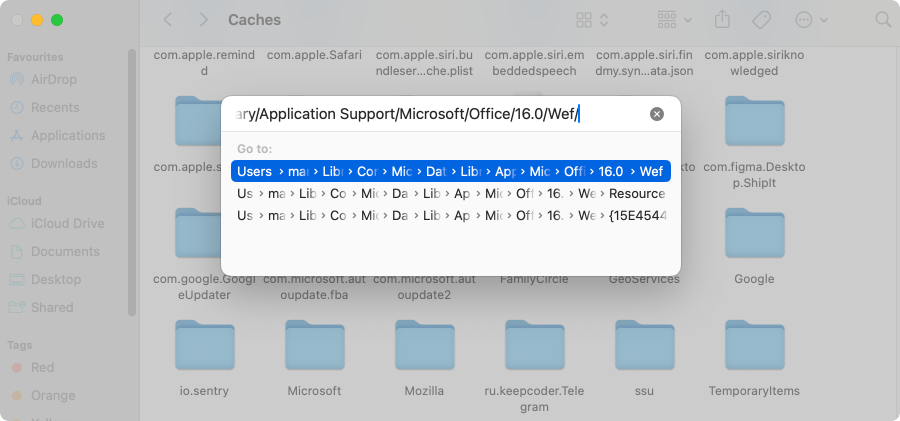
Task: Go forward with the Finder forward arrow
Action: click(x=203, y=20)
